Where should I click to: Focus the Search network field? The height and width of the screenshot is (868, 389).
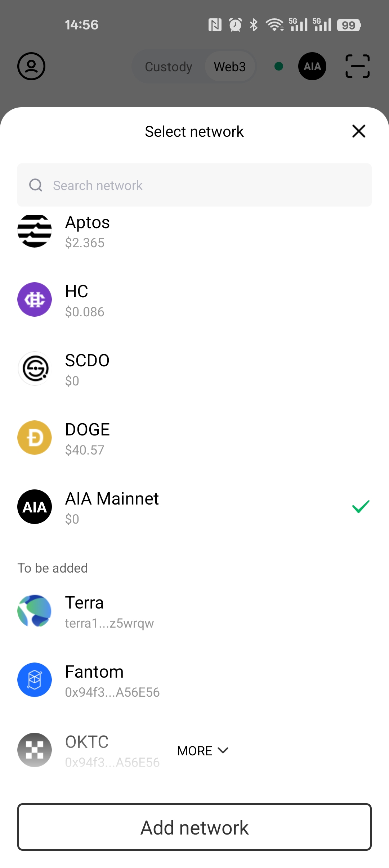tap(194, 185)
